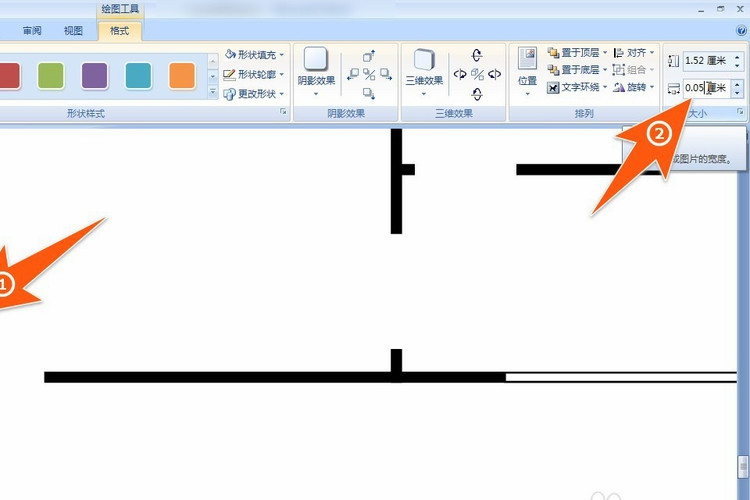Nudge shadow right icon
The image size is (750, 500).
click(x=386, y=74)
